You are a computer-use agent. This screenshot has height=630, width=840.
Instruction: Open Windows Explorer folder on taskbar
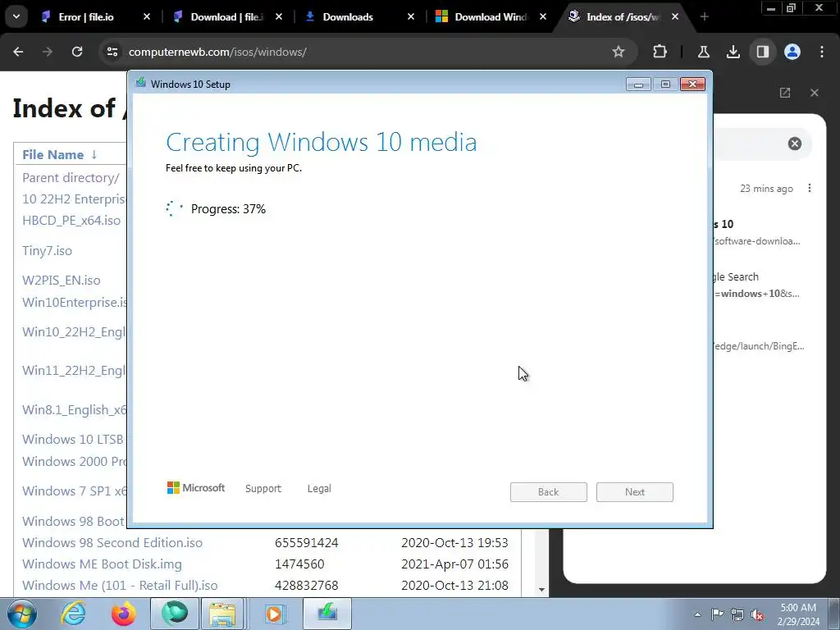(222, 614)
